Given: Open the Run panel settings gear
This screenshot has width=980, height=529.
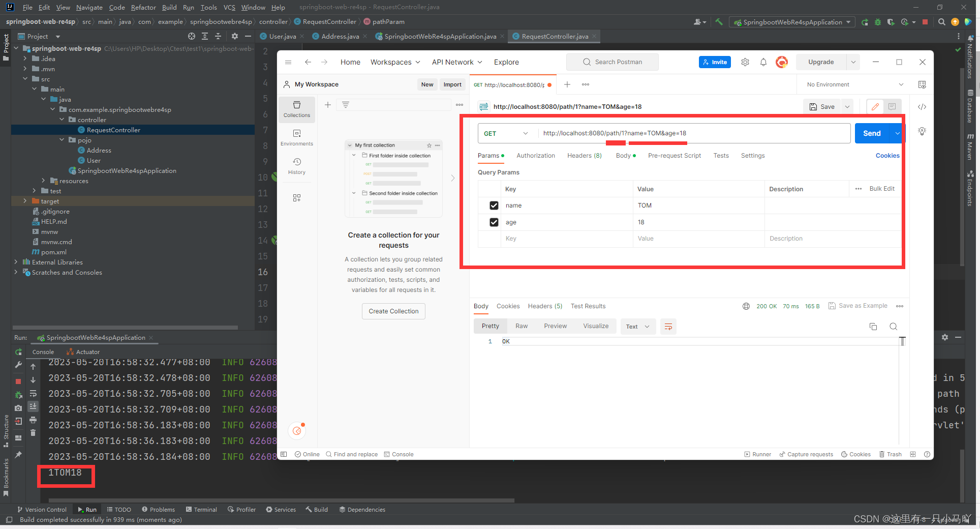Looking at the screenshot, I should click(945, 337).
